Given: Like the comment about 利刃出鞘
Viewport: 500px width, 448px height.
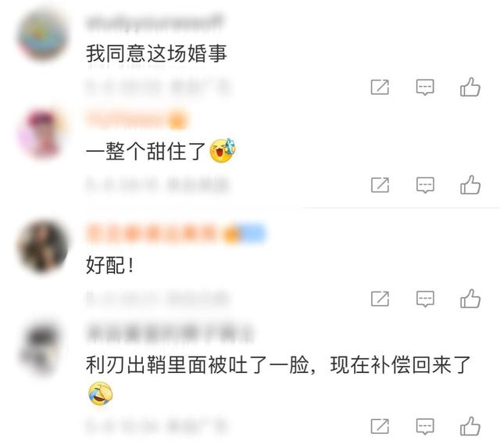Looking at the screenshot, I should click(470, 426).
